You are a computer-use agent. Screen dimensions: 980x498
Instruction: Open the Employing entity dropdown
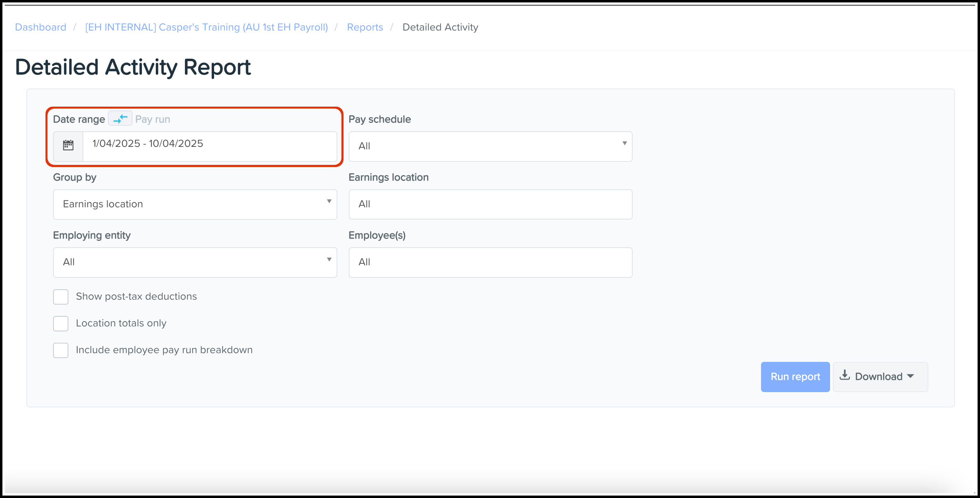click(195, 262)
